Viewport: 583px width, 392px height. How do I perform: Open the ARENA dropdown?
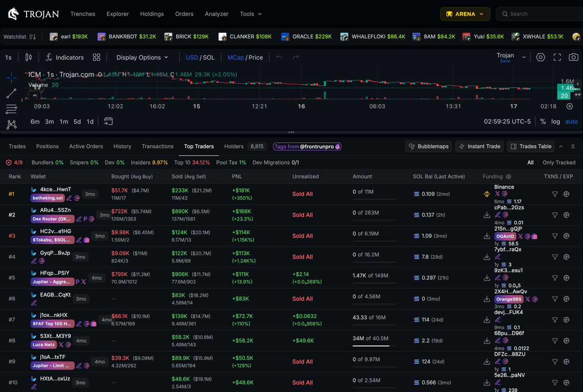point(465,14)
